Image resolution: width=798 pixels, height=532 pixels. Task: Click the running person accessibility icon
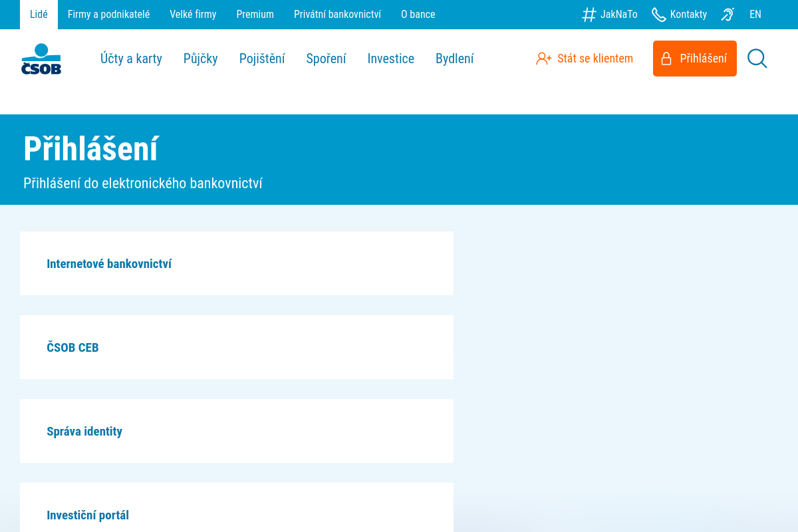728,14
